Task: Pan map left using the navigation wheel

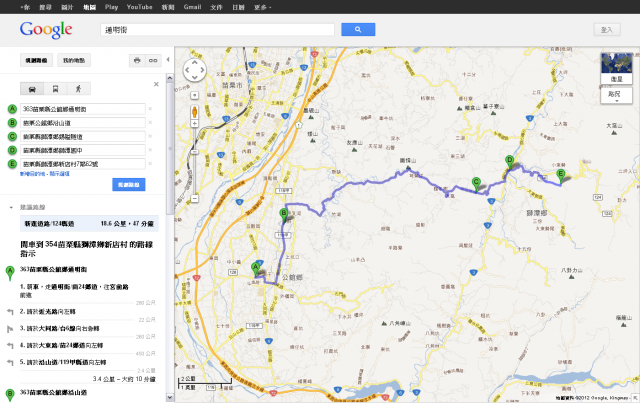Action: tap(187, 70)
